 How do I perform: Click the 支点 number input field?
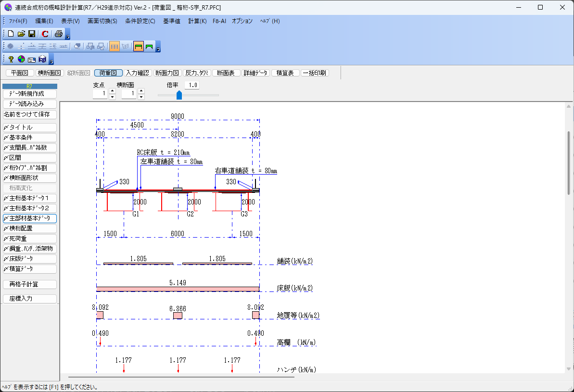point(100,94)
